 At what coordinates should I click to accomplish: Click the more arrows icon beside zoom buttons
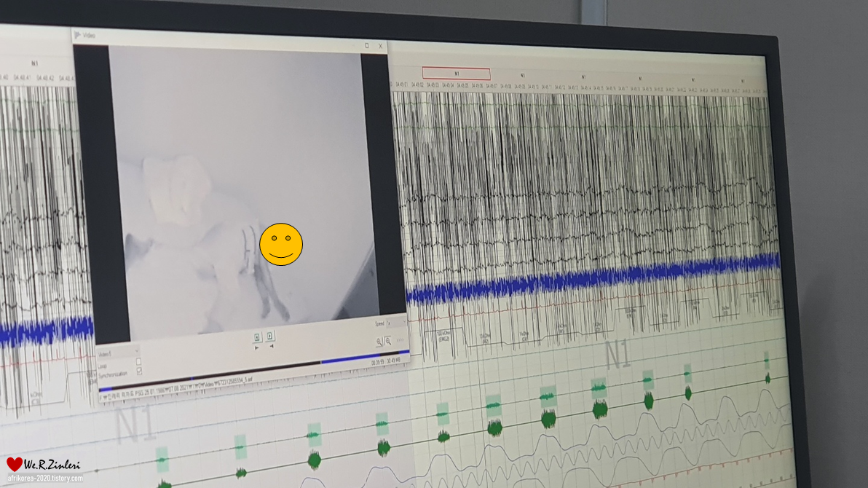pyautogui.click(x=400, y=339)
